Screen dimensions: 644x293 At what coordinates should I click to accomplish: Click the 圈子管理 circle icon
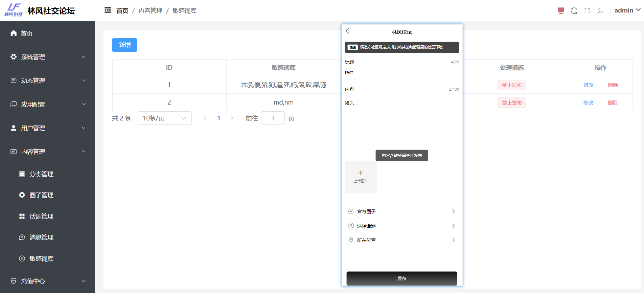(22, 195)
